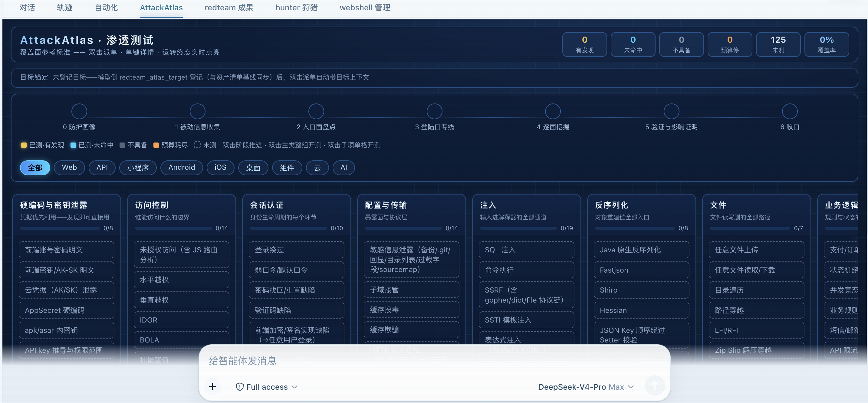Click stage circle 2 入口面盘点
Screen dimensions: 868x403
coord(316,111)
